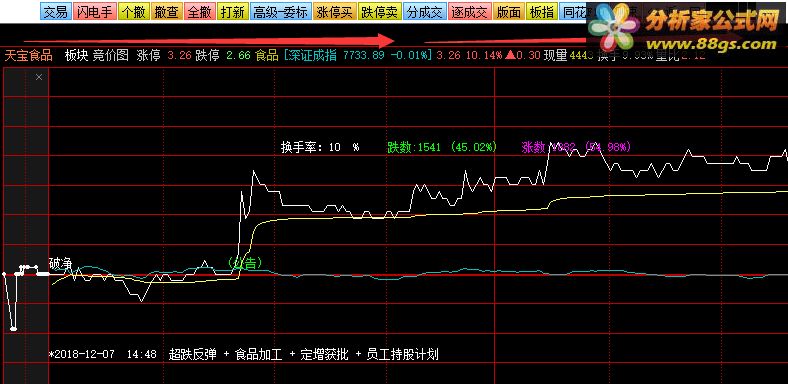Select 全撤 to cancel all orders
This screenshot has height=384, width=788.
pos(200,12)
